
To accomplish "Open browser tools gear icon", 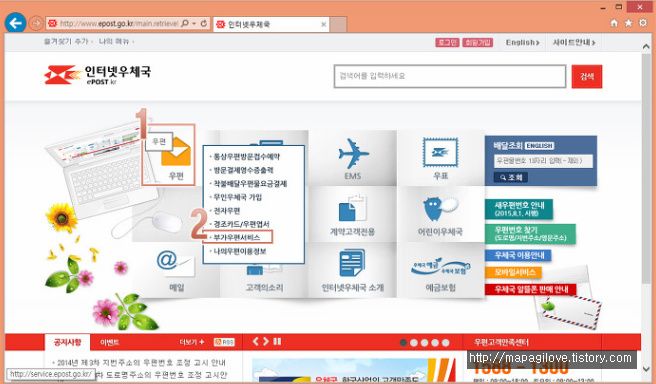I will (x=643, y=23).
